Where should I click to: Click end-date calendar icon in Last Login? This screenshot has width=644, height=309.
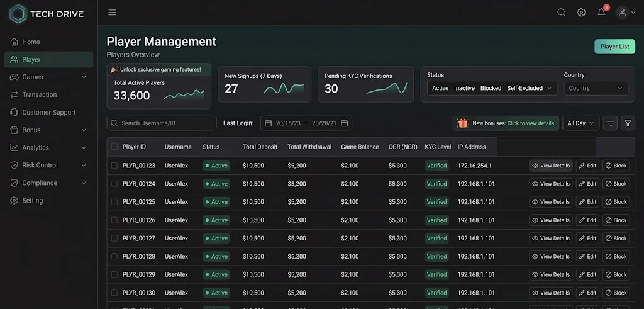click(x=345, y=123)
